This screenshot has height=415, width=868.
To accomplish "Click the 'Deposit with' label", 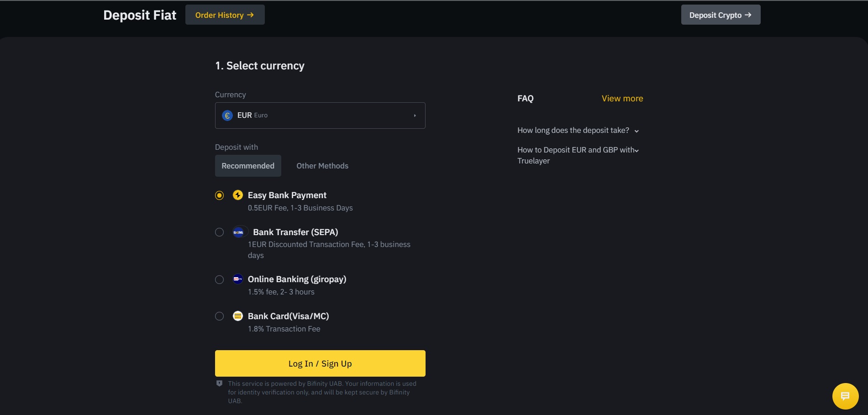I will point(237,147).
